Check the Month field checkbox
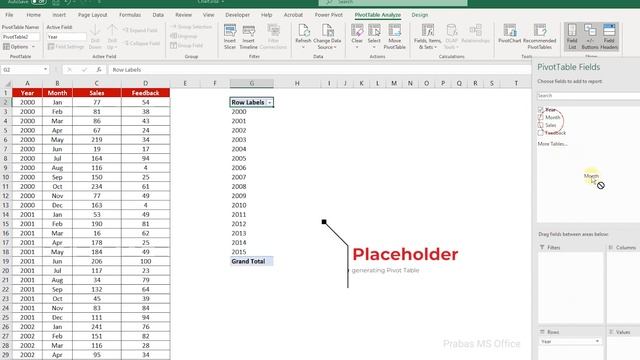This screenshot has height=360, width=640. (540, 118)
